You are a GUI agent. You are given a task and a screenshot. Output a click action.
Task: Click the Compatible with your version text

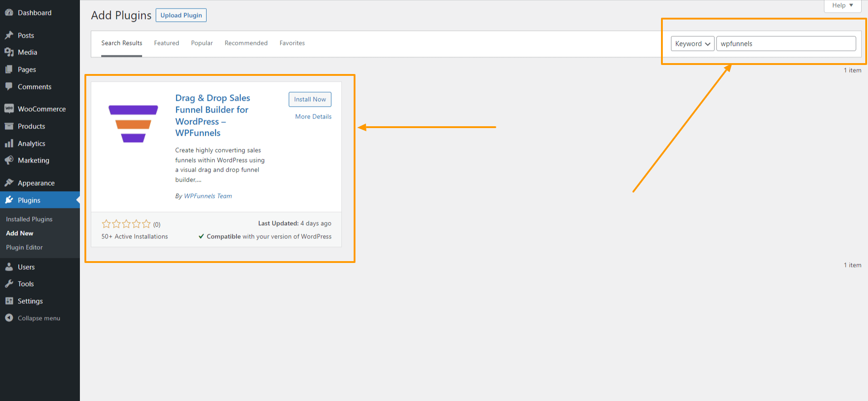point(265,236)
